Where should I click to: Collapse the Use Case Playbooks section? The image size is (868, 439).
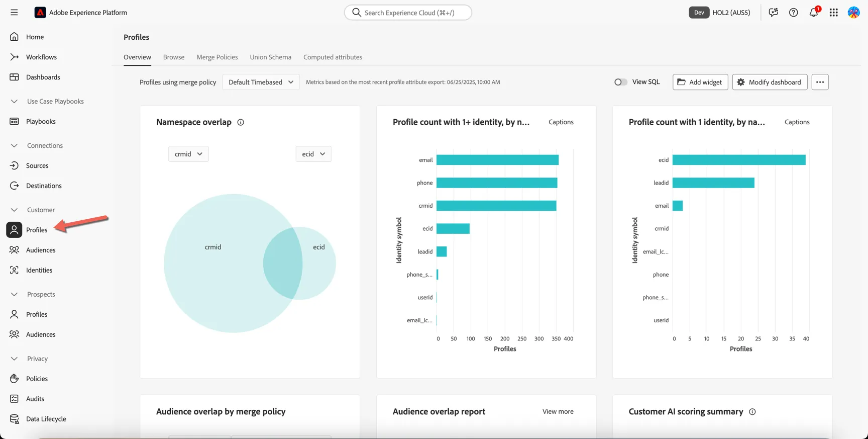tap(14, 101)
